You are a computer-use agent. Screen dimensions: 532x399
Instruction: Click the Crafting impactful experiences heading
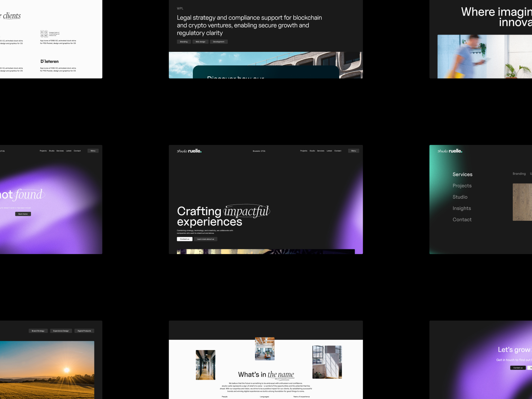click(223, 216)
